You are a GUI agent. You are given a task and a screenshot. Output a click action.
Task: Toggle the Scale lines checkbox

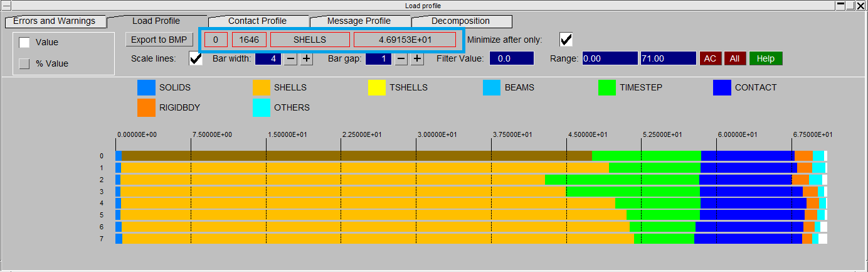(196, 58)
